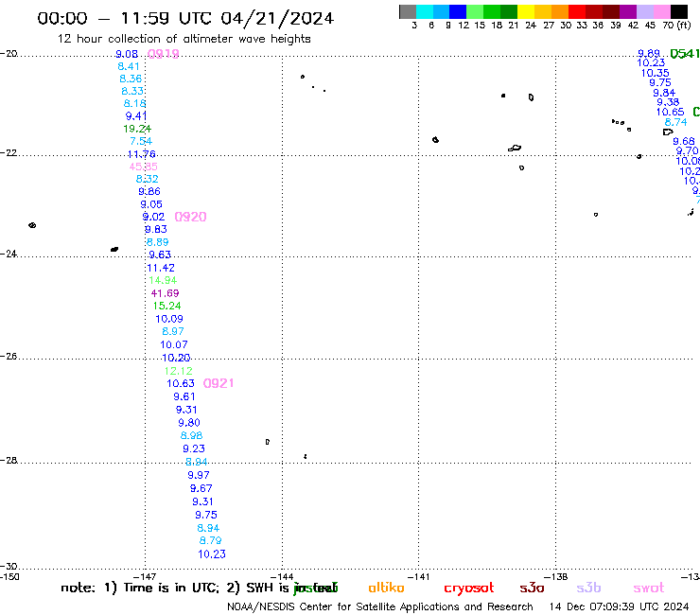Click the pink 0921 pass time label
700x615 pixels.
click(219, 383)
